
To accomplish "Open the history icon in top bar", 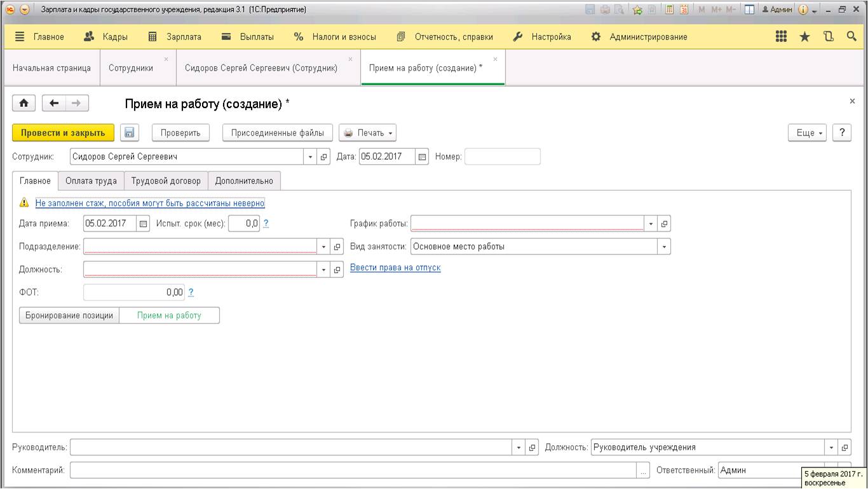I will pyautogui.click(x=829, y=37).
